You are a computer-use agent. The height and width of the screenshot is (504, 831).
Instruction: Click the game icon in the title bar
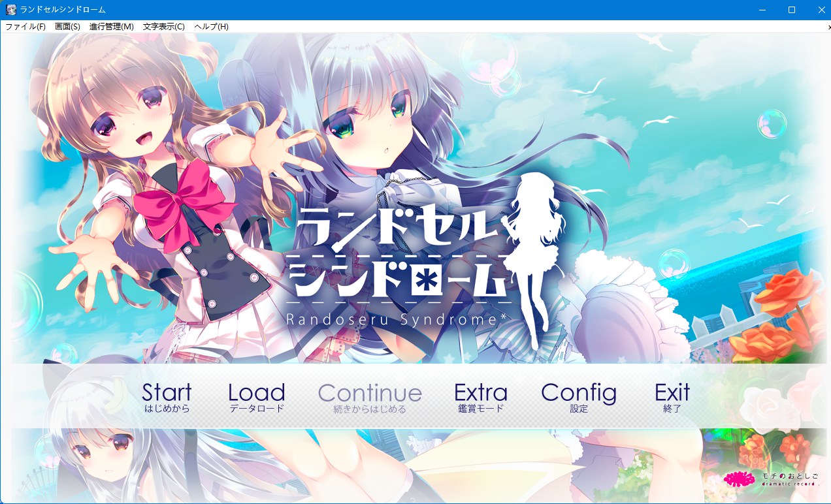coord(11,10)
